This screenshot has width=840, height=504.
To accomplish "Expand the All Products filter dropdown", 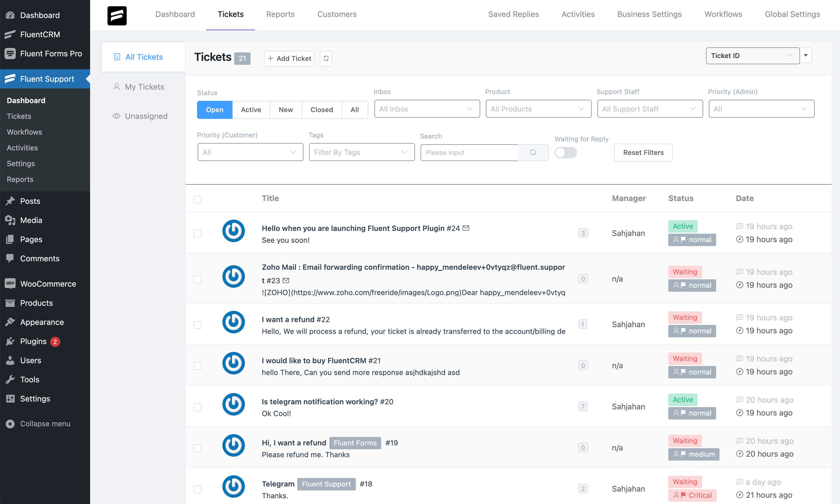I will point(538,109).
